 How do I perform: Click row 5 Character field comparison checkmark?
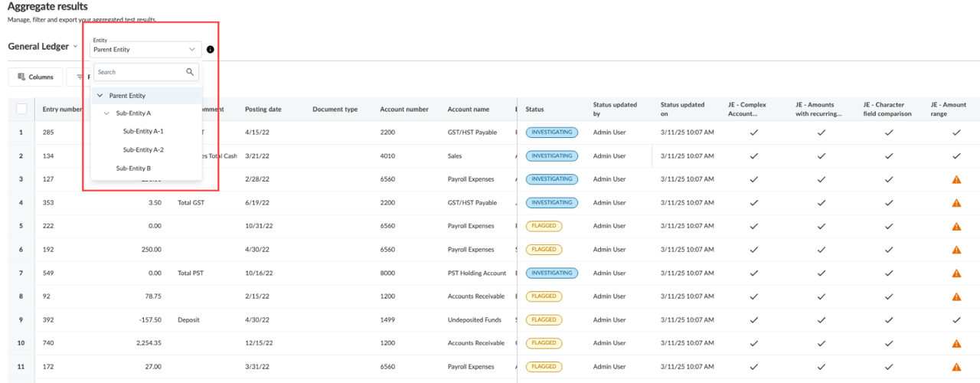[x=888, y=227]
